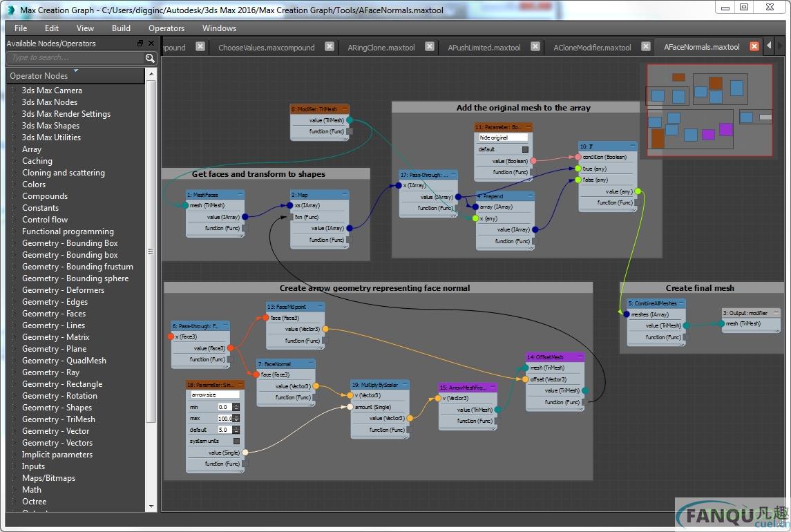The height and width of the screenshot is (532, 791).
Task: Toggle 'default' checkbox on hide original parameter
Action: click(525, 149)
